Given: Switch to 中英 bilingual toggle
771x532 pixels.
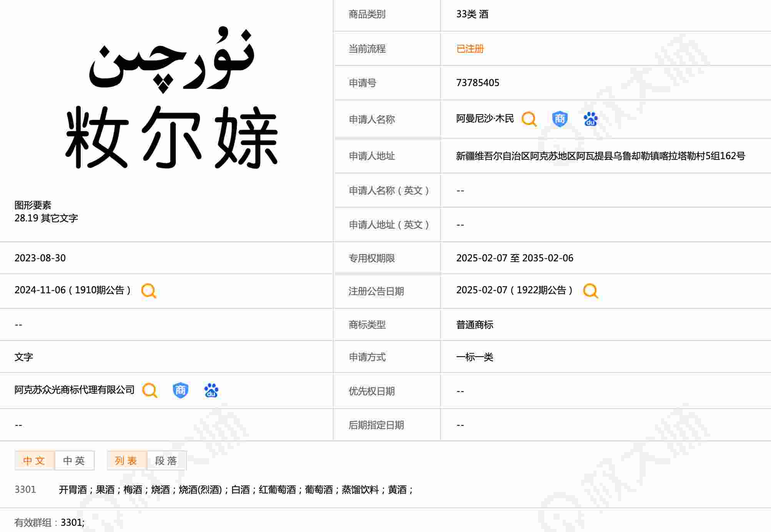Looking at the screenshot, I should (x=74, y=461).
